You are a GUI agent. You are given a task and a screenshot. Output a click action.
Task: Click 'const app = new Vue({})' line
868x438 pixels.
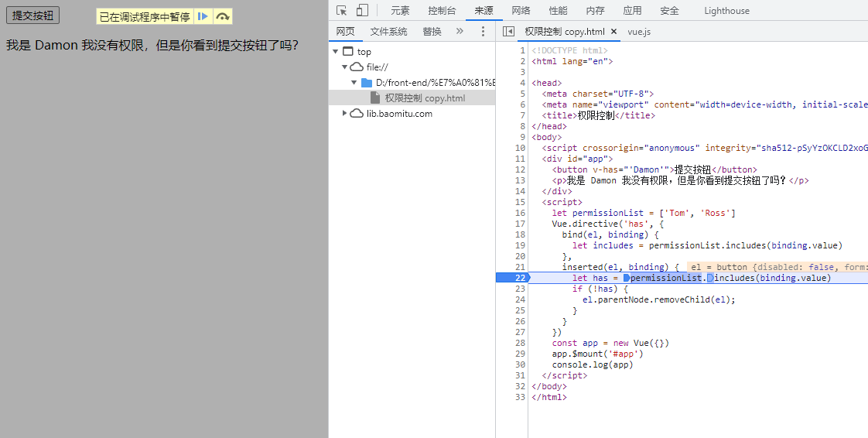point(610,344)
